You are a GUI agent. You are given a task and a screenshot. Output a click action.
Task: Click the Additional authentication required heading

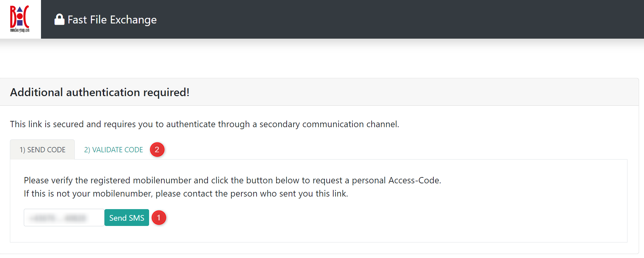[x=100, y=92]
